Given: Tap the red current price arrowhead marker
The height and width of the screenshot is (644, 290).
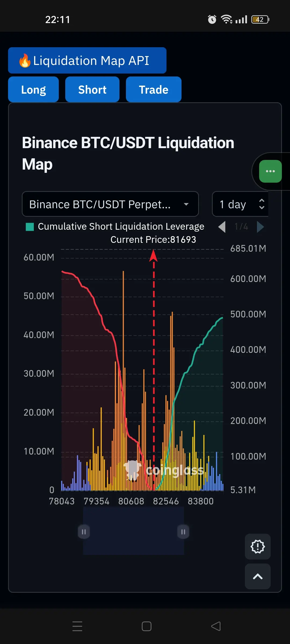Looking at the screenshot, I should (x=153, y=255).
